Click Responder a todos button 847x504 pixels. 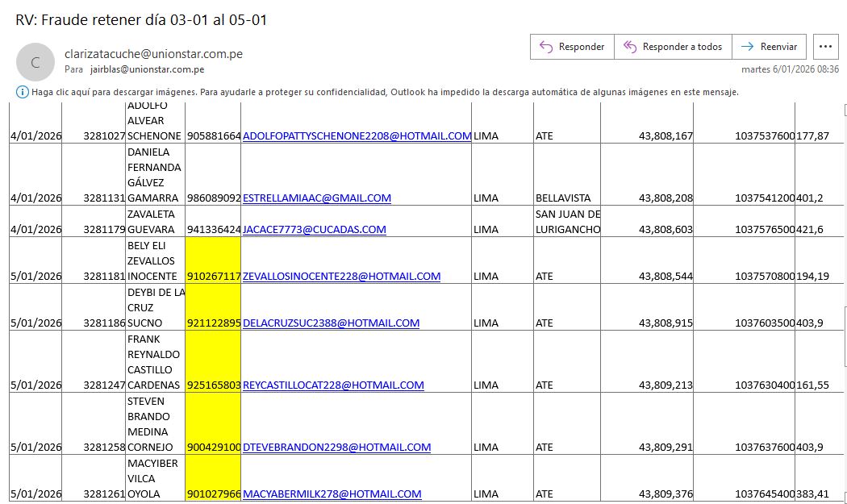pos(673,47)
